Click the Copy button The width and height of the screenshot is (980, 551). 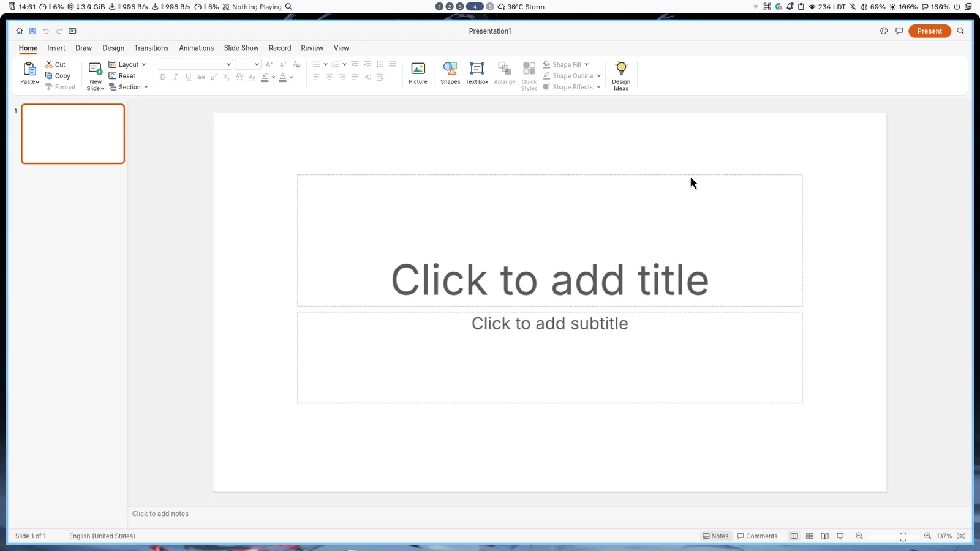(x=58, y=76)
